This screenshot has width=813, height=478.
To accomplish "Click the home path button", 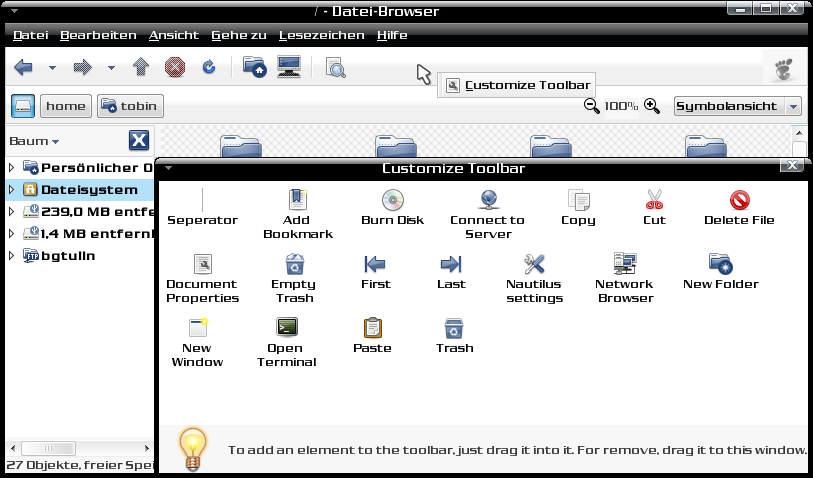I will [x=66, y=106].
